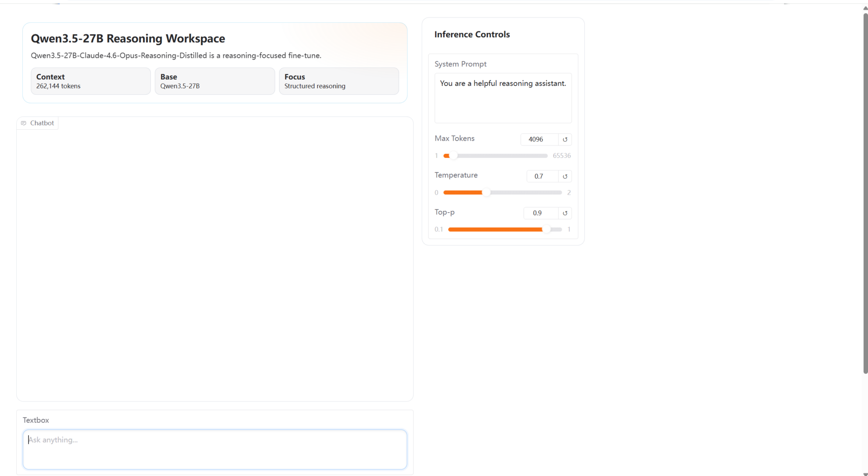
Task: Focus the Top-p number field
Action: coord(541,213)
